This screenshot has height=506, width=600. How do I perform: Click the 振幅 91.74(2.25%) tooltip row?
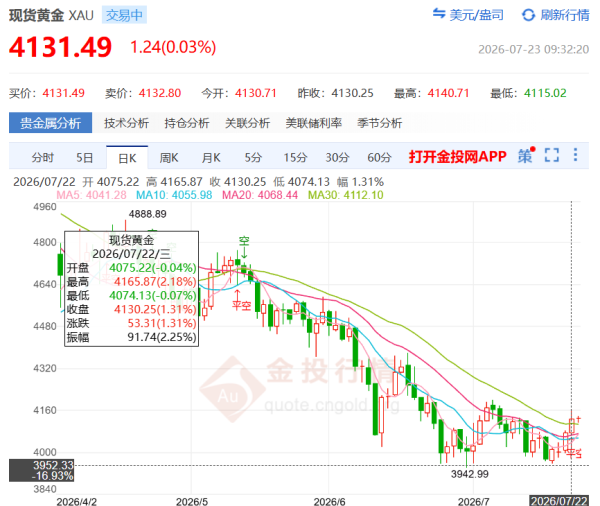click(x=131, y=337)
